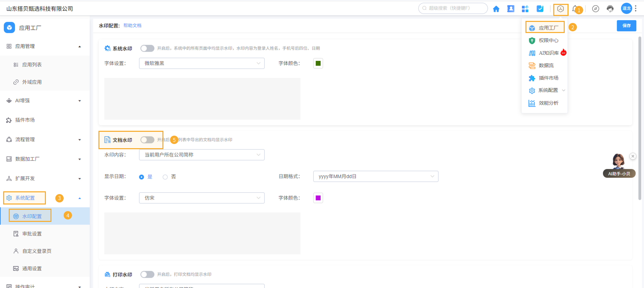The height and width of the screenshot is (288, 644).
Task: Click the 文档水印 document icon
Action: [x=107, y=140]
